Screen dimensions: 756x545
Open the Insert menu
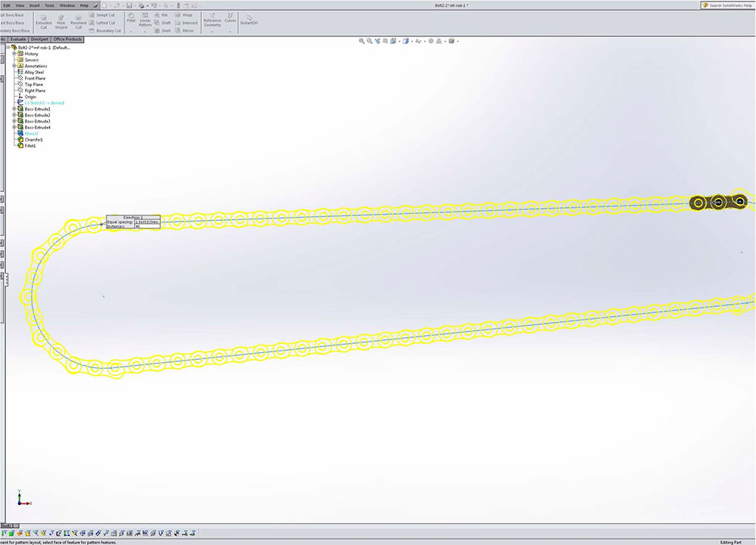point(35,5)
